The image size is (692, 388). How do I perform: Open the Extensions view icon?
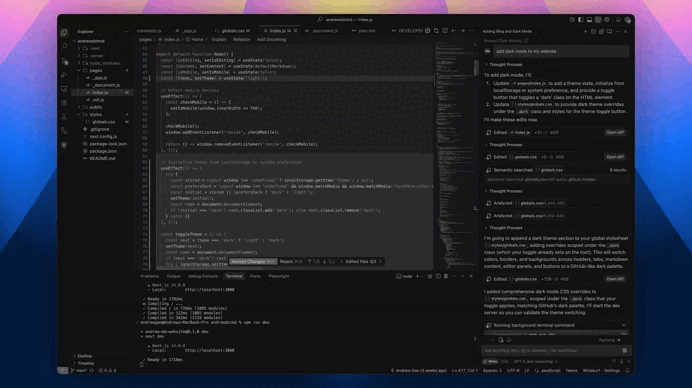tap(64, 102)
